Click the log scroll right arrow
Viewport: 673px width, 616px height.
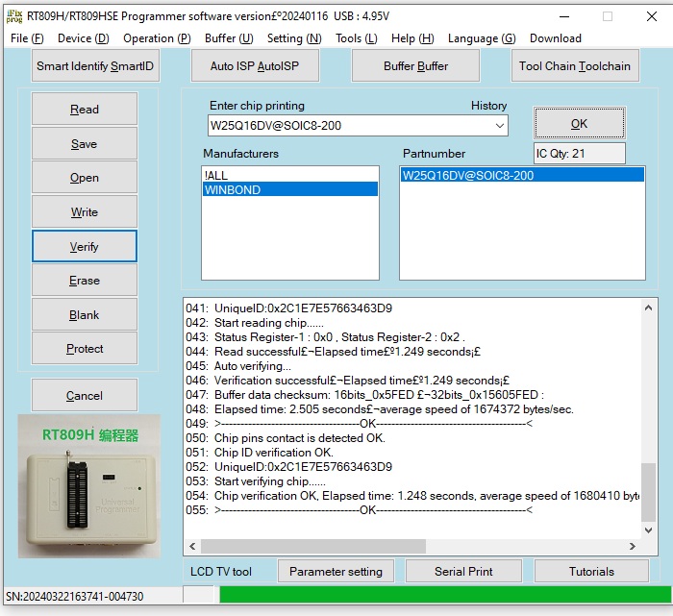633,546
